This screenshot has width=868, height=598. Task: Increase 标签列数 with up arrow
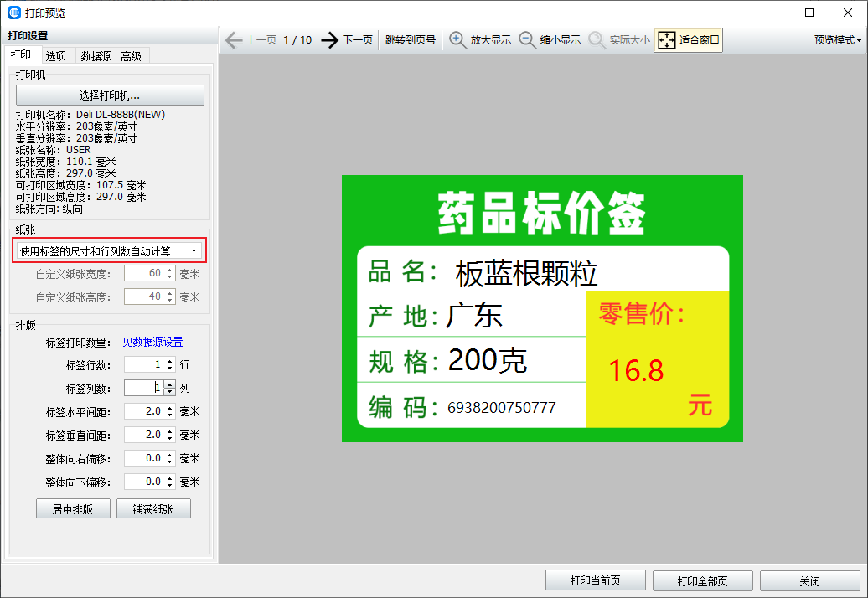click(x=170, y=384)
